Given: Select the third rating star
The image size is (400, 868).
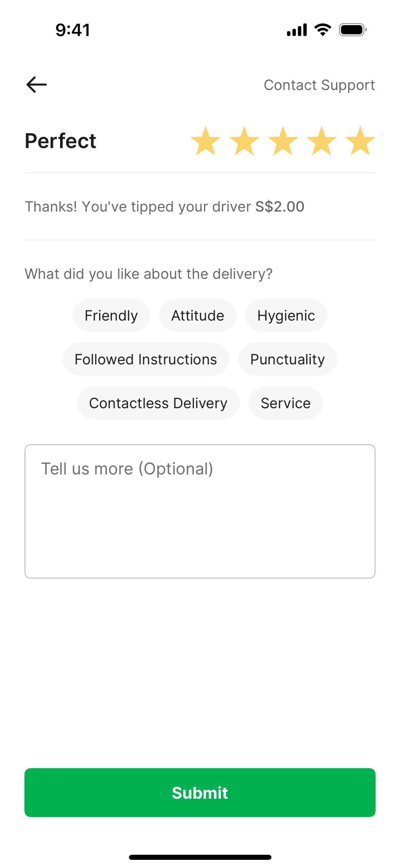Looking at the screenshot, I should (283, 141).
